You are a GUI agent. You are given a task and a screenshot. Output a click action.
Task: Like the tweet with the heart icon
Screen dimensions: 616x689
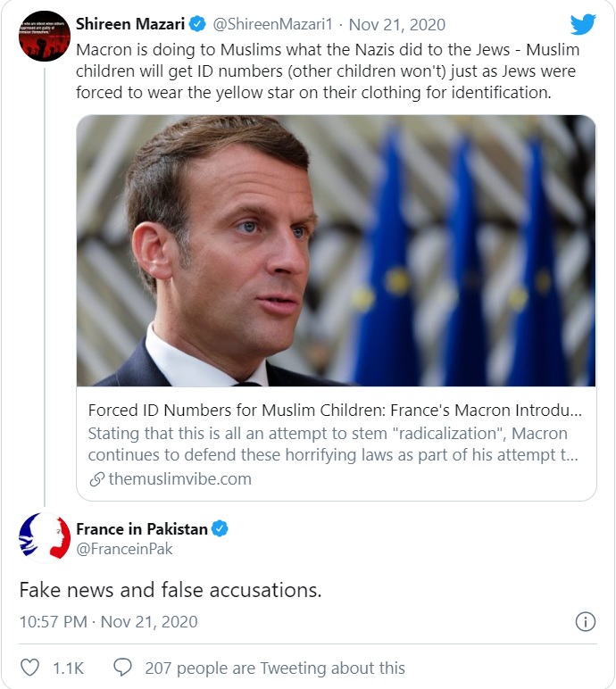[30, 668]
